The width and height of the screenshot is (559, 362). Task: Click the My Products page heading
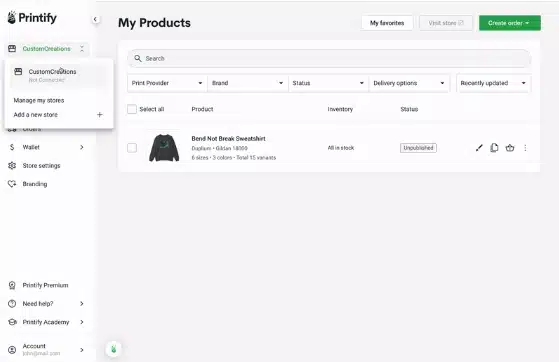tap(154, 23)
